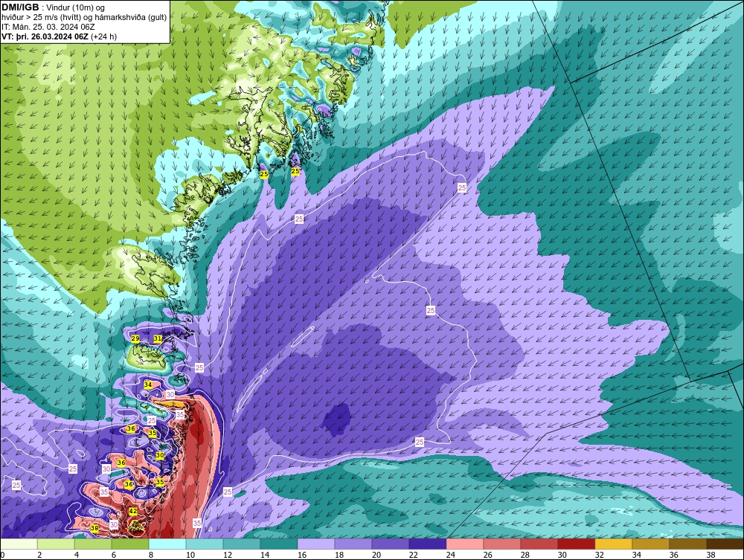Viewport: 744px width, 560px height.
Task: Pick the 18–20 m/s light purple swatch
Action: pos(353,544)
